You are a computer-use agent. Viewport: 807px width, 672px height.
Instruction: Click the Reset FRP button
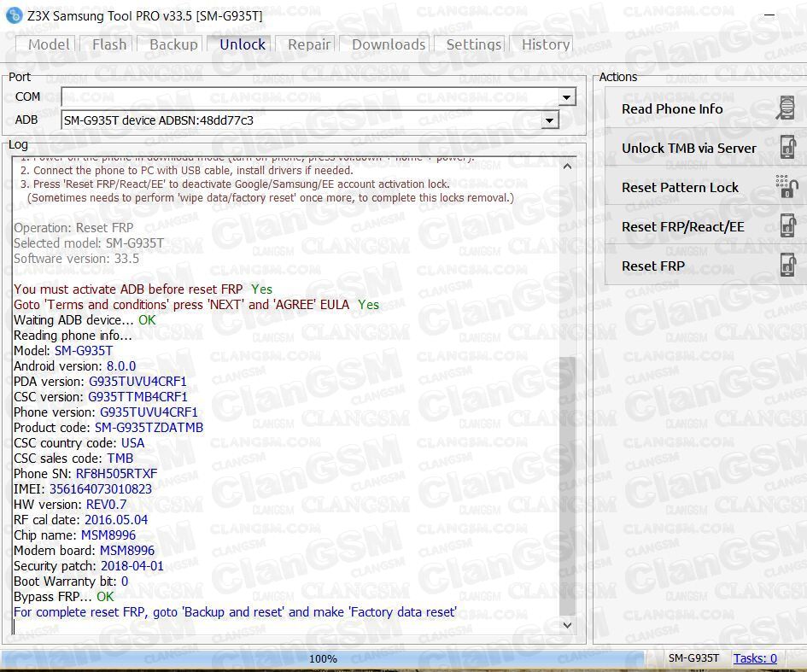(x=705, y=266)
